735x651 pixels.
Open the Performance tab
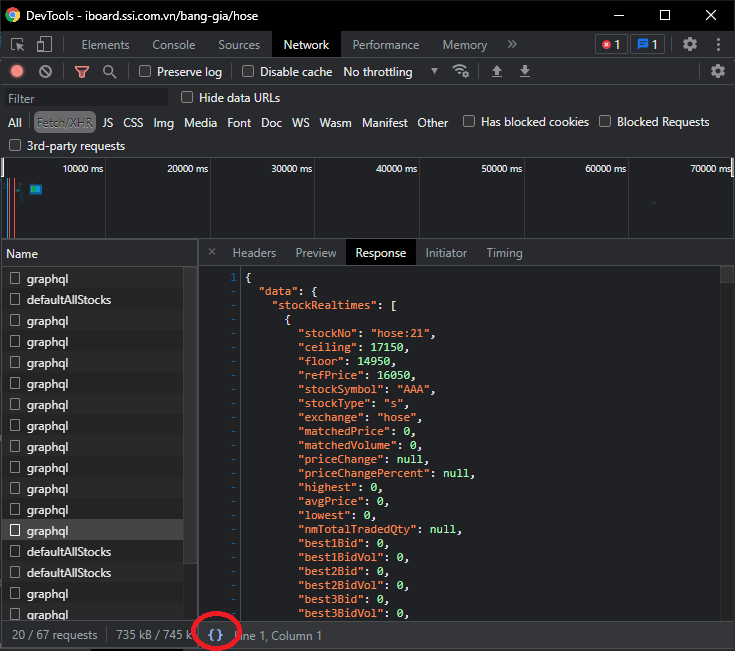pos(386,45)
